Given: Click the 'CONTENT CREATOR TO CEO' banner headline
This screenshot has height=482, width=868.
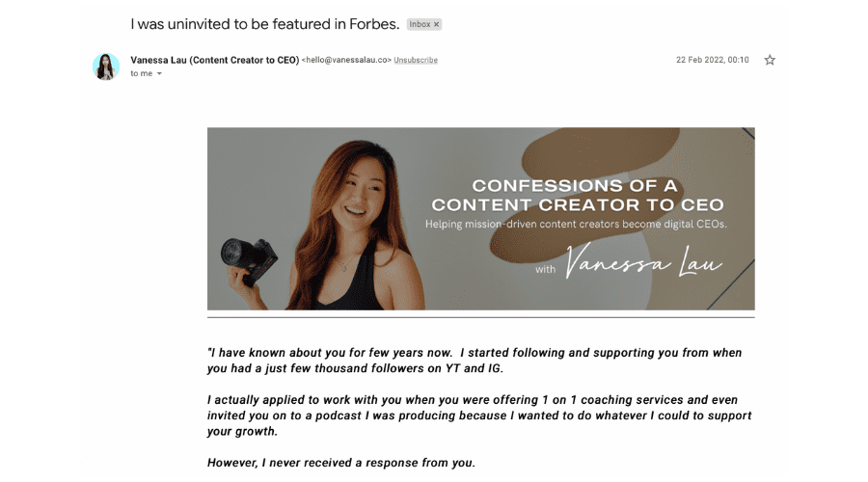Looking at the screenshot, I should (577, 204).
